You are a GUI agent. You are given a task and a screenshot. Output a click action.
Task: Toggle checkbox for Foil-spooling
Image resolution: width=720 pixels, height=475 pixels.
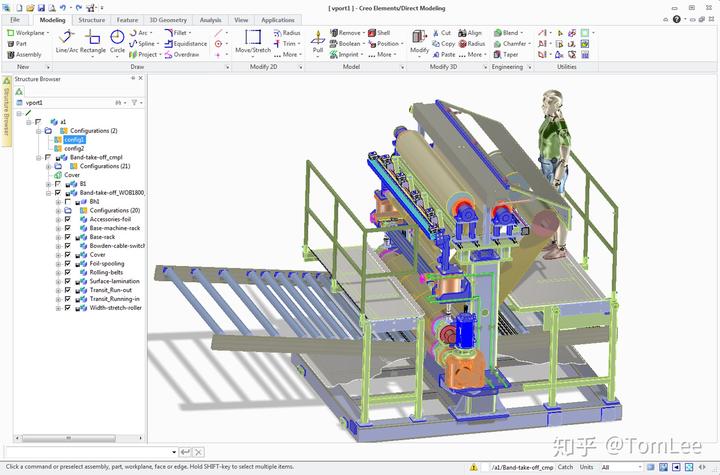pyautogui.click(x=68, y=264)
